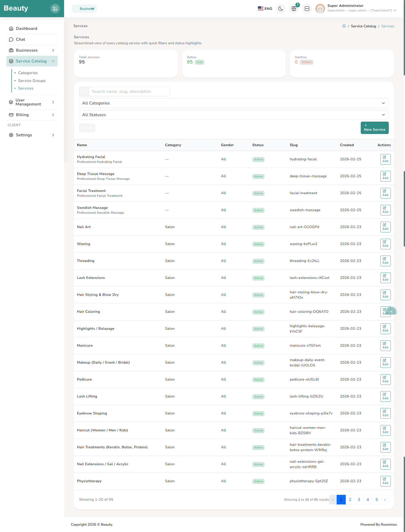Select the Chat icon in the sidebar
Screen dimensions: 405x532
(11, 39)
